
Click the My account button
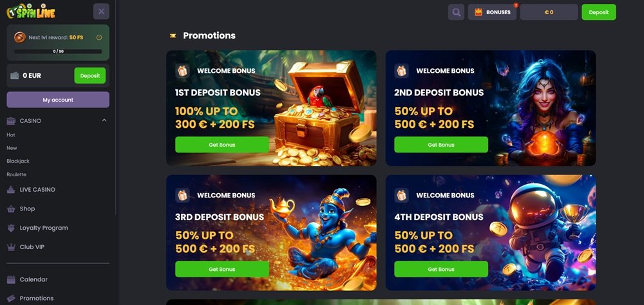point(58,100)
